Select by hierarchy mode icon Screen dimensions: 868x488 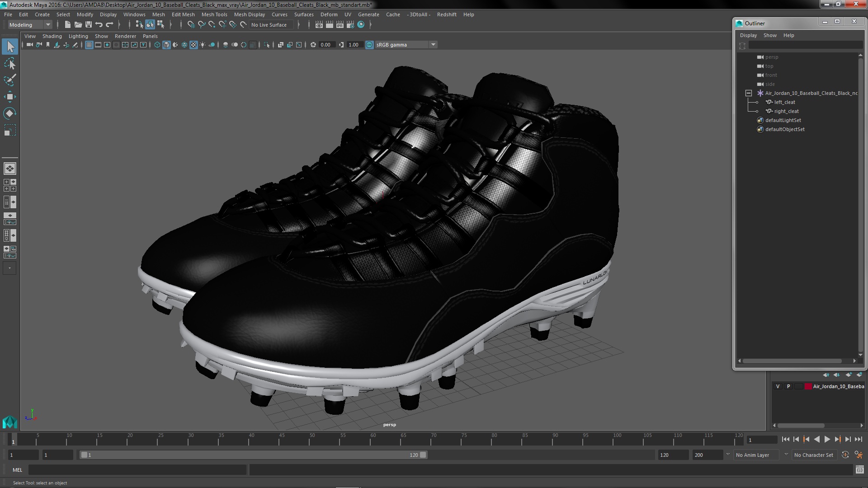pos(139,25)
